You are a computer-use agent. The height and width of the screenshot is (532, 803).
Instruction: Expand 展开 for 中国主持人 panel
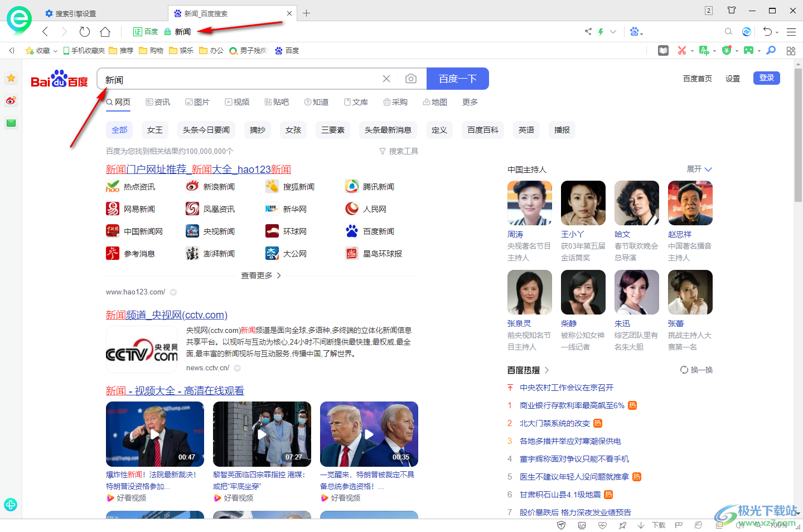pos(699,169)
